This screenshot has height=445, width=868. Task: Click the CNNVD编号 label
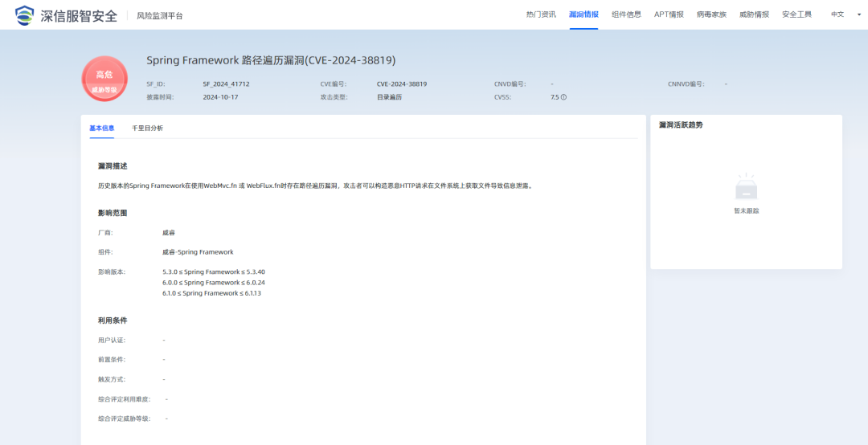pos(686,84)
